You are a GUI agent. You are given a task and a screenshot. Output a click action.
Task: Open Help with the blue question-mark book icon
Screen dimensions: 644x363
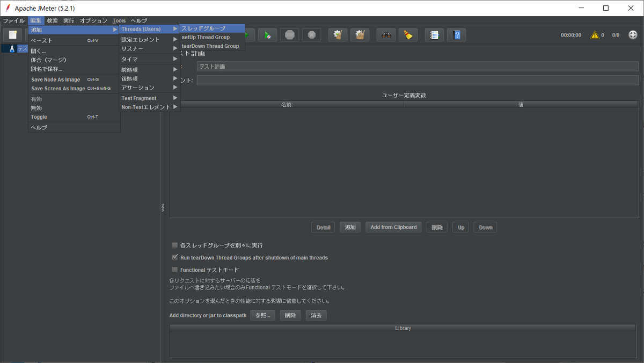457,35
